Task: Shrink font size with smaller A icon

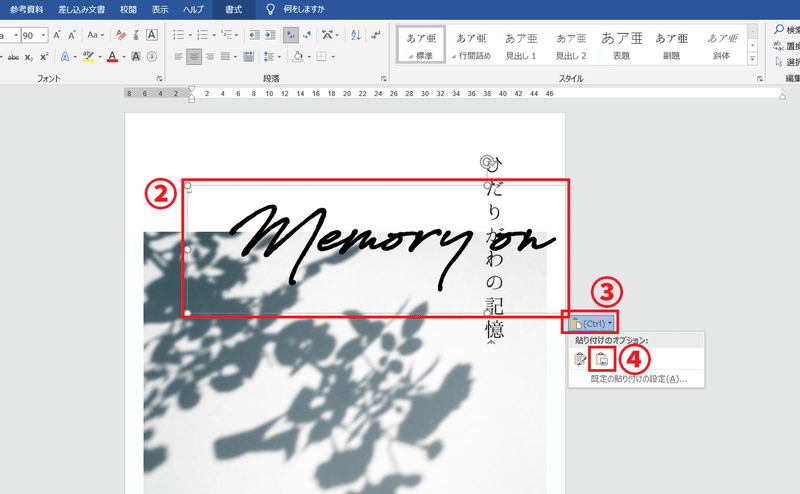Action: point(72,35)
